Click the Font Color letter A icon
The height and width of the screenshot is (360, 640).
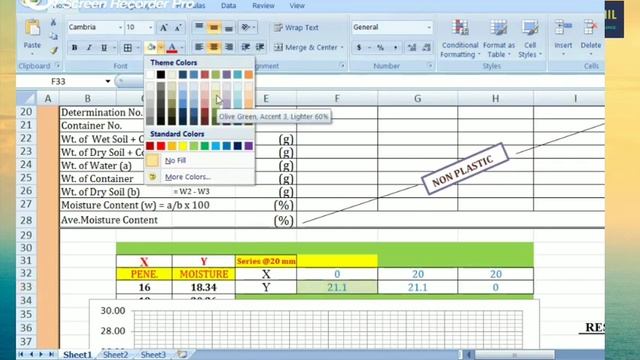click(172, 48)
